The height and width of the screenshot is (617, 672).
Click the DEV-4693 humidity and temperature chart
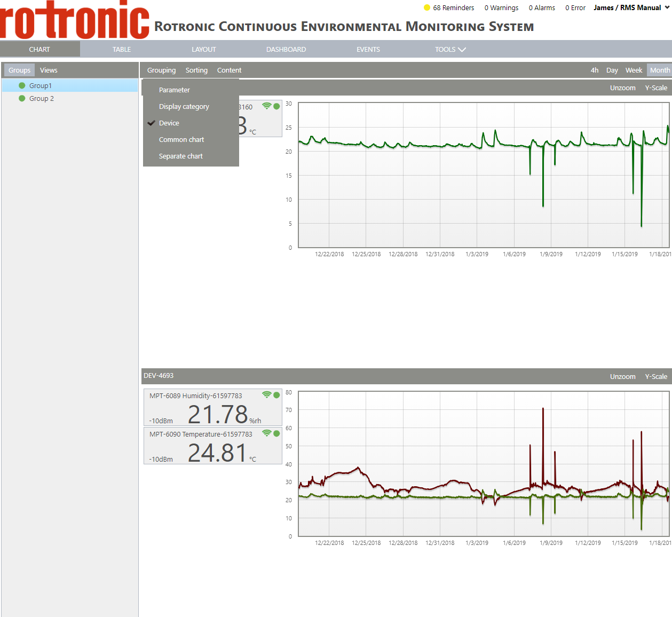coord(484,464)
